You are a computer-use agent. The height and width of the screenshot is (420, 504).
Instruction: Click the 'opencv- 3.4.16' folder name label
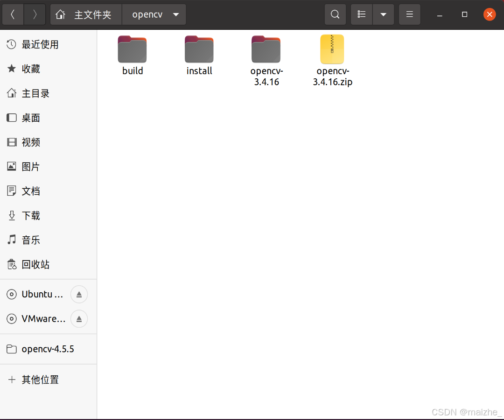tap(266, 76)
